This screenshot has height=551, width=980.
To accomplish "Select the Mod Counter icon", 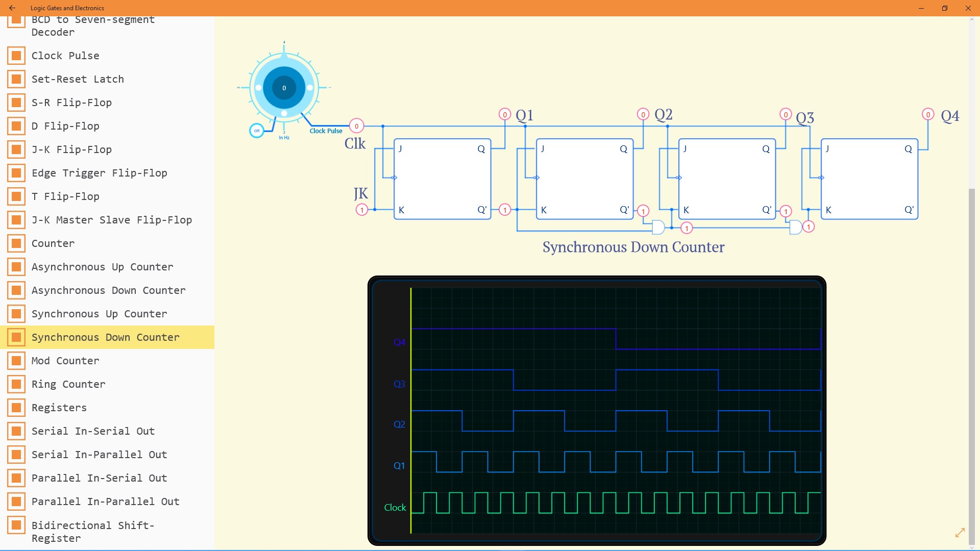I will pyautogui.click(x=16, y=361).
